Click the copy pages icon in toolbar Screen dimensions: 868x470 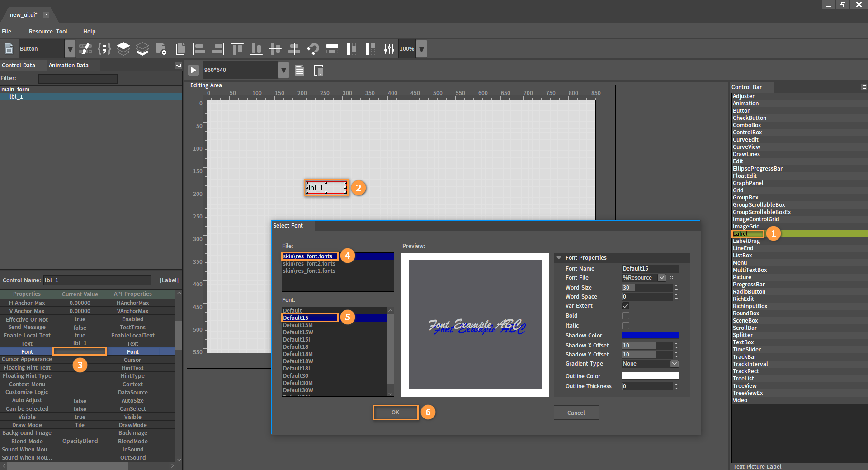180,49
